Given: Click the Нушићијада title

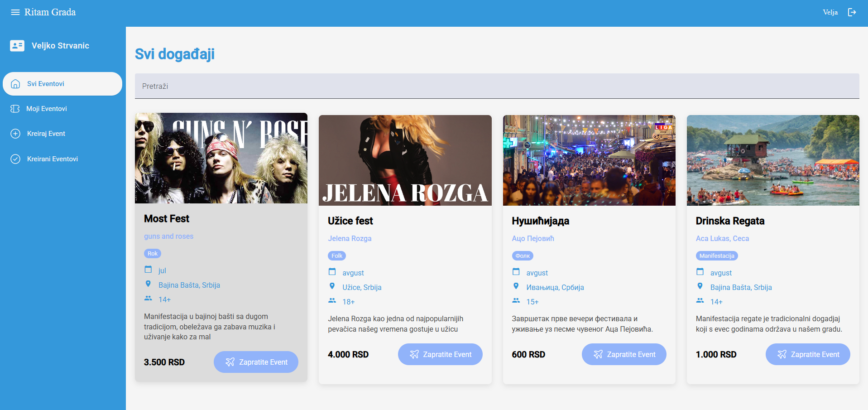Looking at the screenshot, I should click(541, 221).
